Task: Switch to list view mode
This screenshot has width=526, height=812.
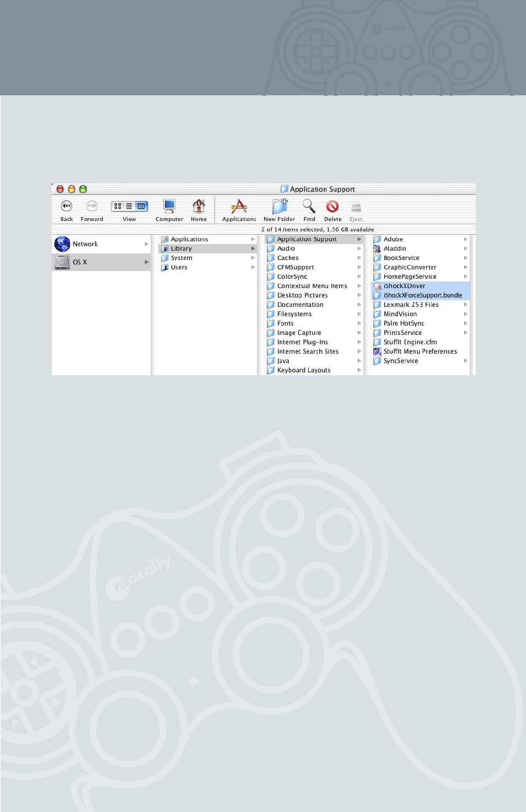Action: 129,206
